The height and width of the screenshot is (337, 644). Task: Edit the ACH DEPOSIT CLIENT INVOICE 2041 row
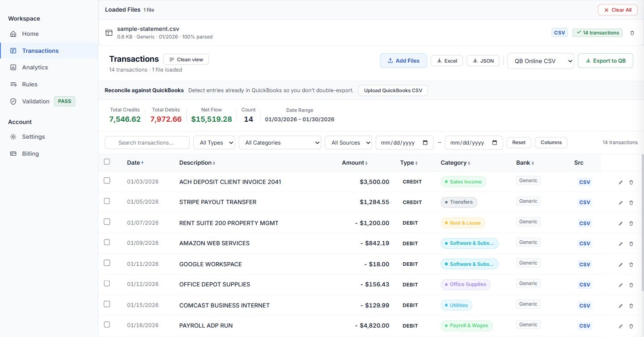pyautogui.click(x=620, y=182)
